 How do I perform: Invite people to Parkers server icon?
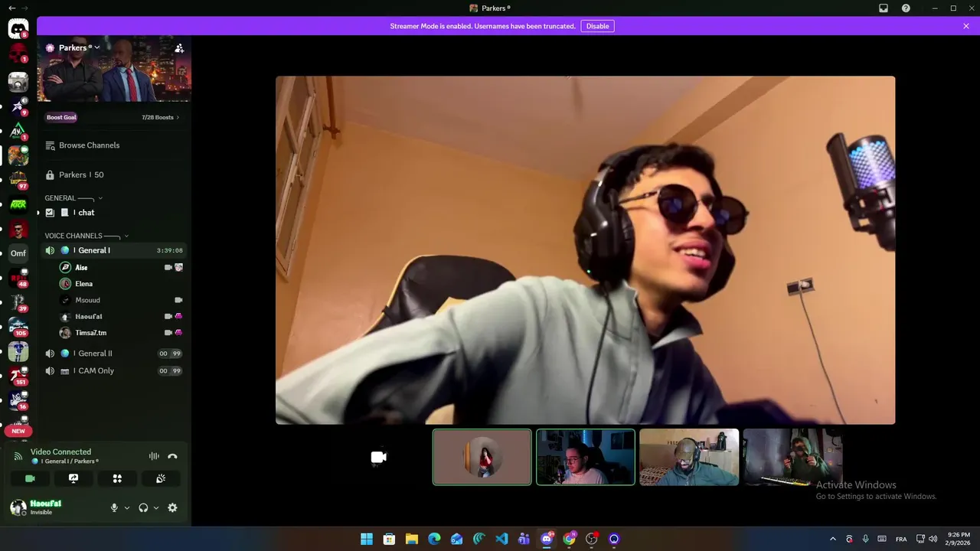(x=179, y=48)
